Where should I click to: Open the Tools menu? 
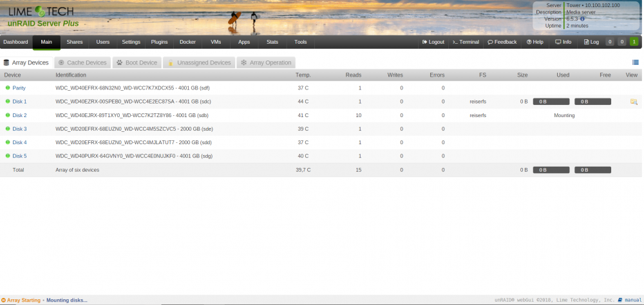(x=301, y=42)
